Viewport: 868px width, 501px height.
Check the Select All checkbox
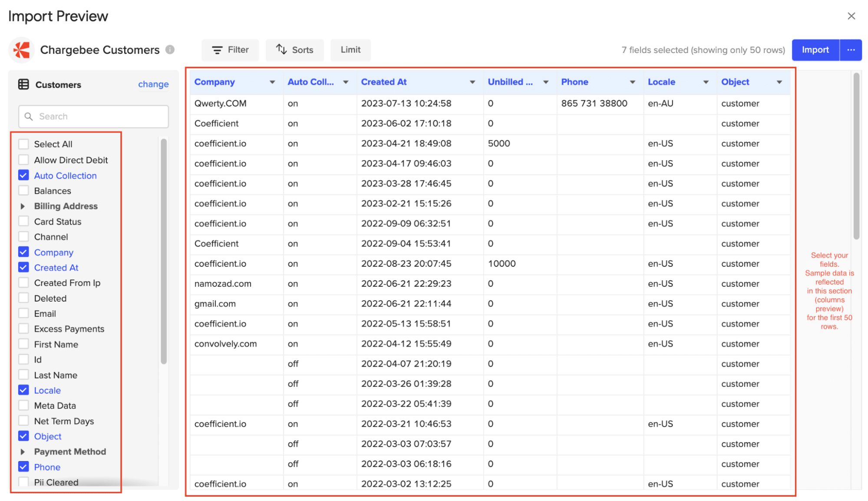click(23, 144)
